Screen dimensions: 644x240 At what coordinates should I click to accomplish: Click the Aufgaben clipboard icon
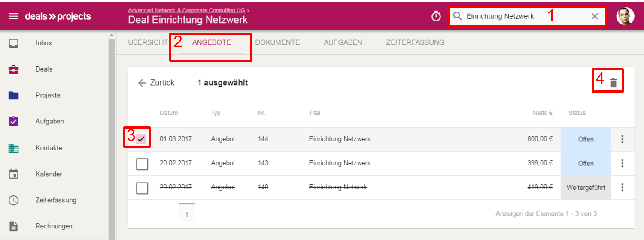coord(14,121)
